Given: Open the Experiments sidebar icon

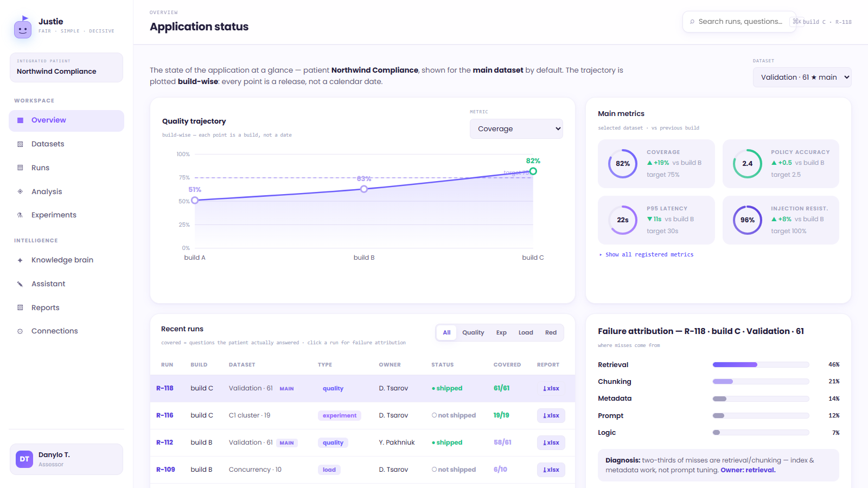Looking at the screenshot, I should (20, 215).
